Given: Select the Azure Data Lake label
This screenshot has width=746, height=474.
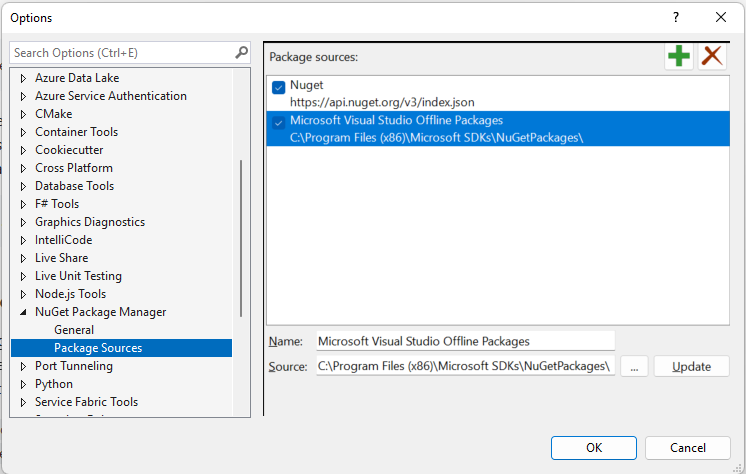Looking at the screenshot, I should pos(77,78).
